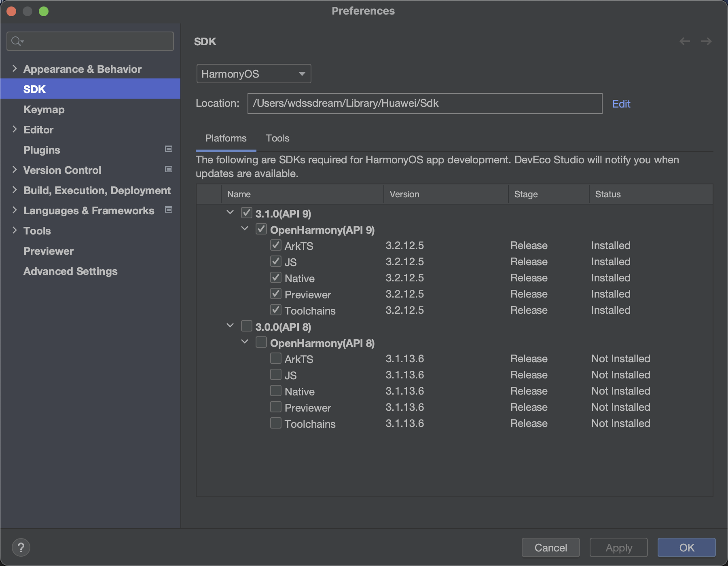Check Previewer 3.1.13.6 checkbox
The width and height of the screenshot is (728, 566).
coord(276,407)
